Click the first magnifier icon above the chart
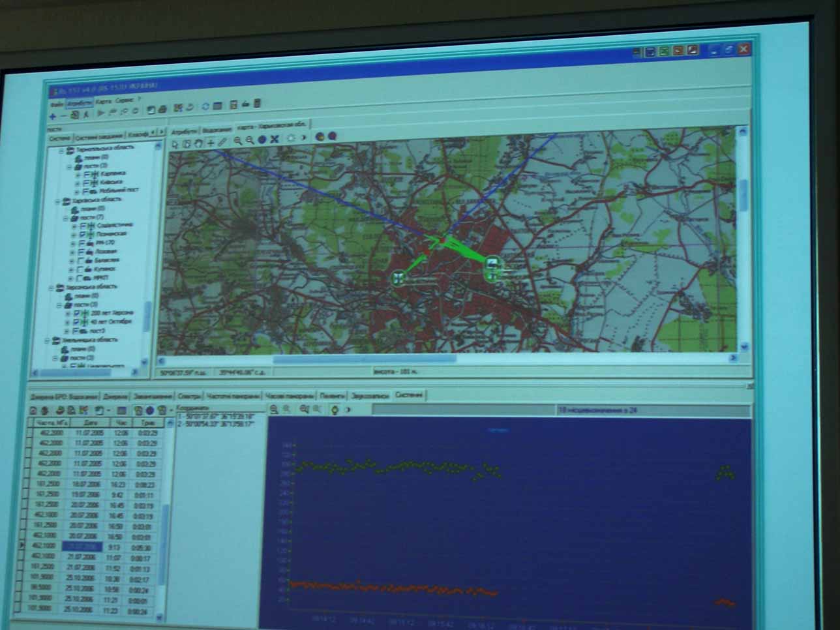Image resolution: width=840 pixels, height=630 pixels. [x=274, y=409]
